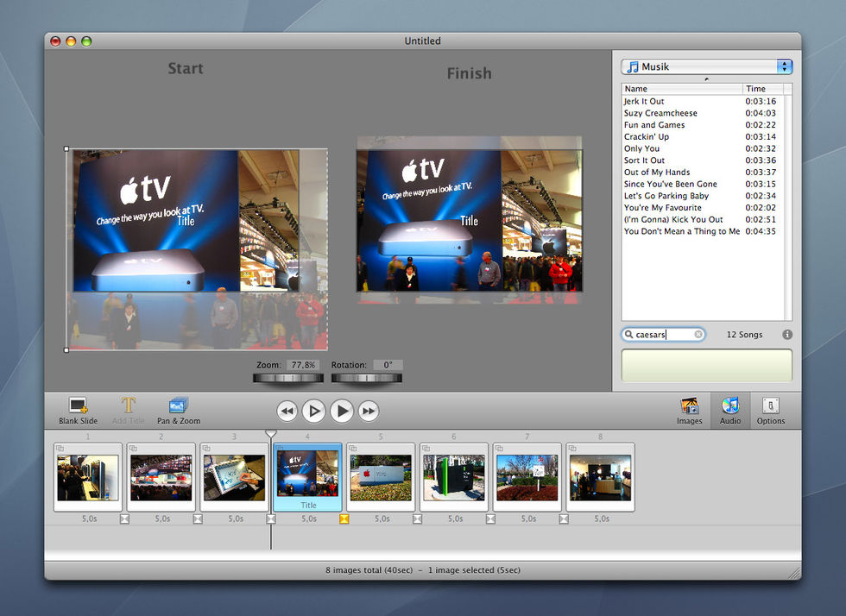Select slide 5 thumbnail with the Apple sign

(381, 478)
